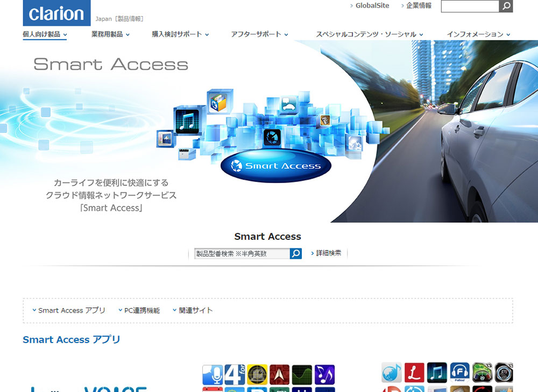538x392 pixels.
Task: Click the カーライフを便利に快適にする tagline
Action: (x=111, y=182)
